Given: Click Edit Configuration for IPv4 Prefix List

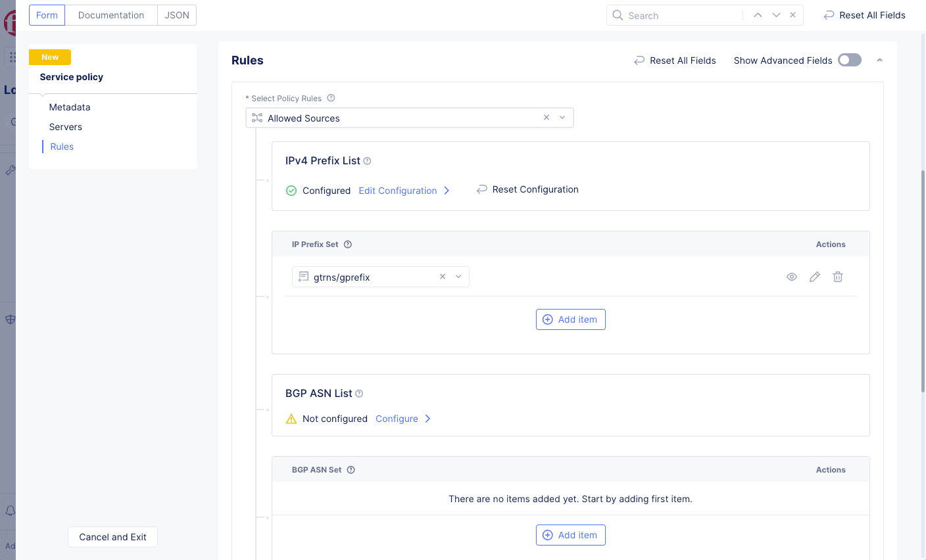Looking at the screenshot, I should [398, 191].
